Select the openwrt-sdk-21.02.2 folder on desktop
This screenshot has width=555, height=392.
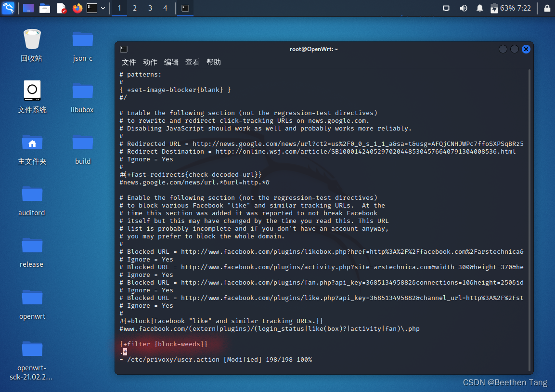pyautogui.click(x=32, y=360)
